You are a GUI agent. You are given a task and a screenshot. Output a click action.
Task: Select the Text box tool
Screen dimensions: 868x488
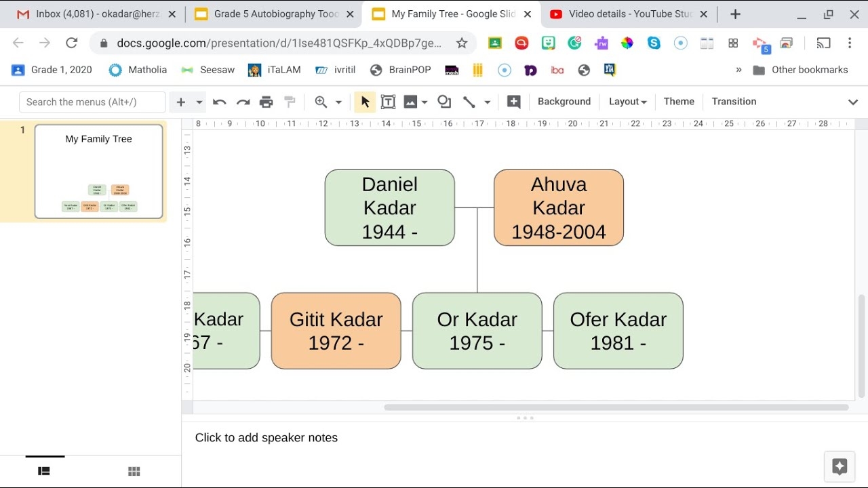388,102
